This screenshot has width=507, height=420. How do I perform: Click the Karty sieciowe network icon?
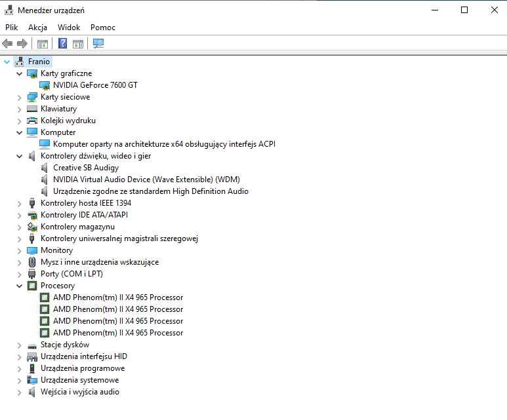tap(32, 97)
